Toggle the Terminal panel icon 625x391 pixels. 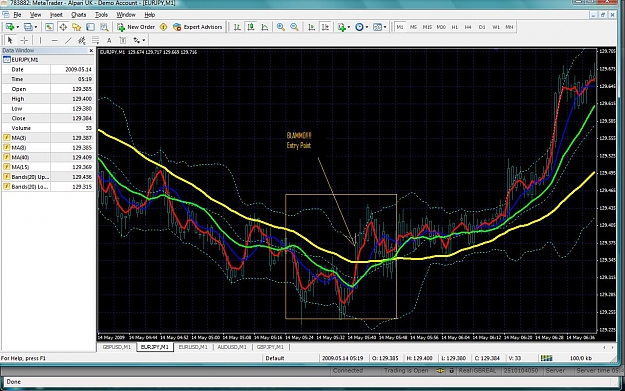point(90,27)
